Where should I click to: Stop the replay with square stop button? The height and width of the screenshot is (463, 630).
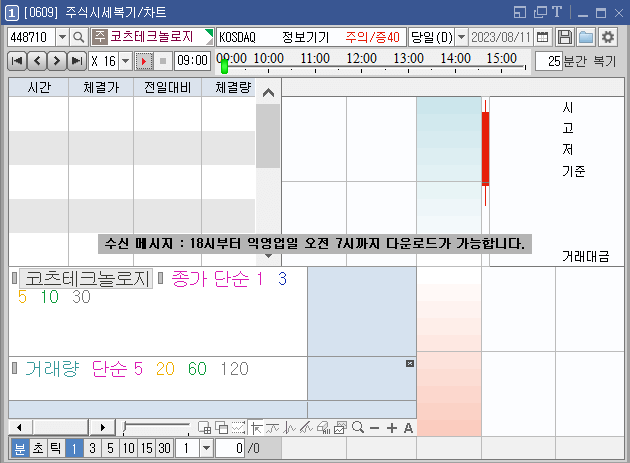(x=163, y=61)
